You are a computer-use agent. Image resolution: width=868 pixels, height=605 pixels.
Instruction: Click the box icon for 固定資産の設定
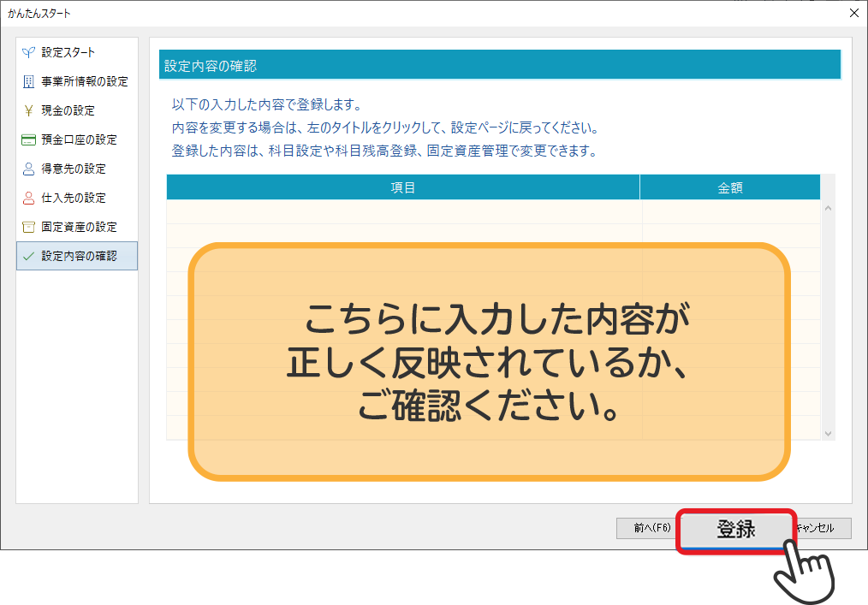(28, 227)
